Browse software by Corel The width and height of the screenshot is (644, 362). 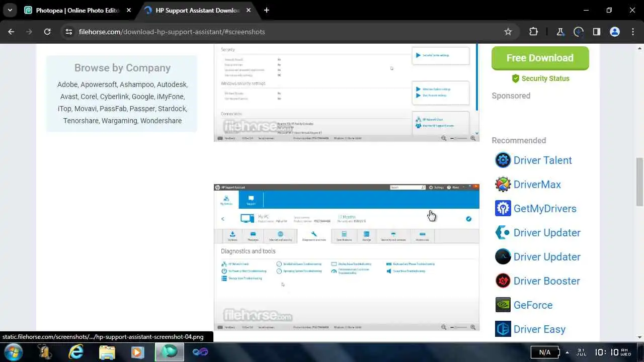89,97
